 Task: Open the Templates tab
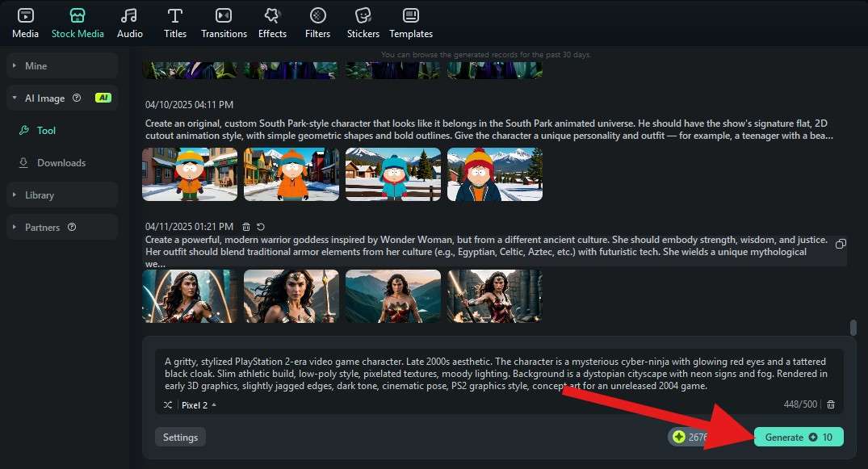411,23
